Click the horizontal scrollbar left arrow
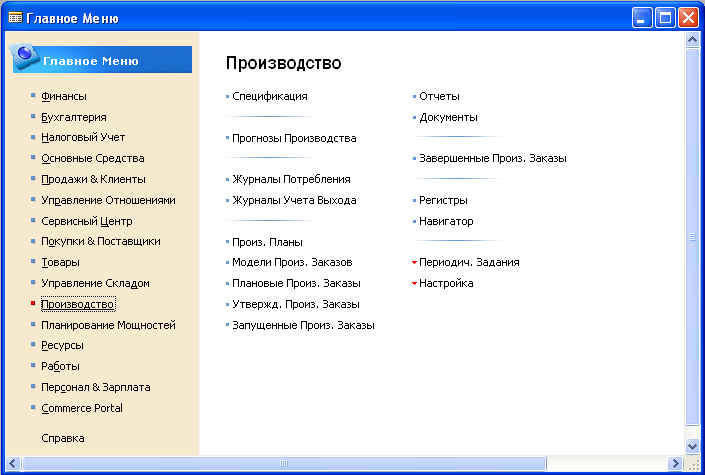The height and width of the screenshot is (475, 705). point(12,463)
